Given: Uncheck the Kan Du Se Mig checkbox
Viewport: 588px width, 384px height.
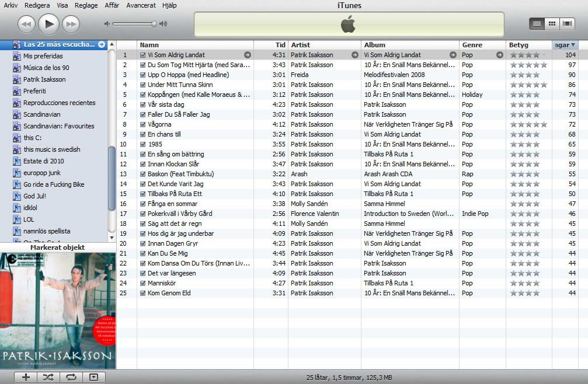Looking at the screenshot, I should [x=142, y=253].
